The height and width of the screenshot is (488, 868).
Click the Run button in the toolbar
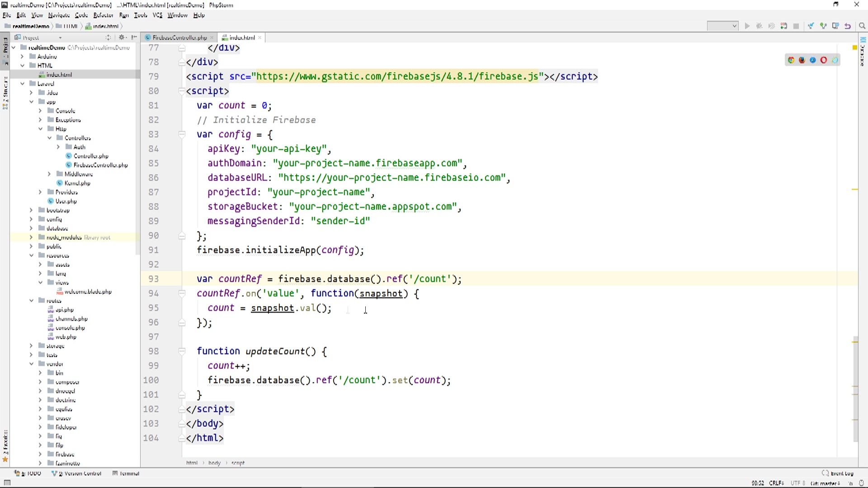pyautogui.click(x=747, y=26)
